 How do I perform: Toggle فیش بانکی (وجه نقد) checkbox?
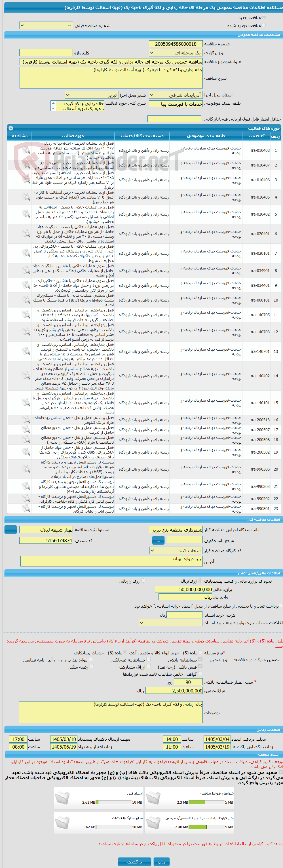point(200,666)
